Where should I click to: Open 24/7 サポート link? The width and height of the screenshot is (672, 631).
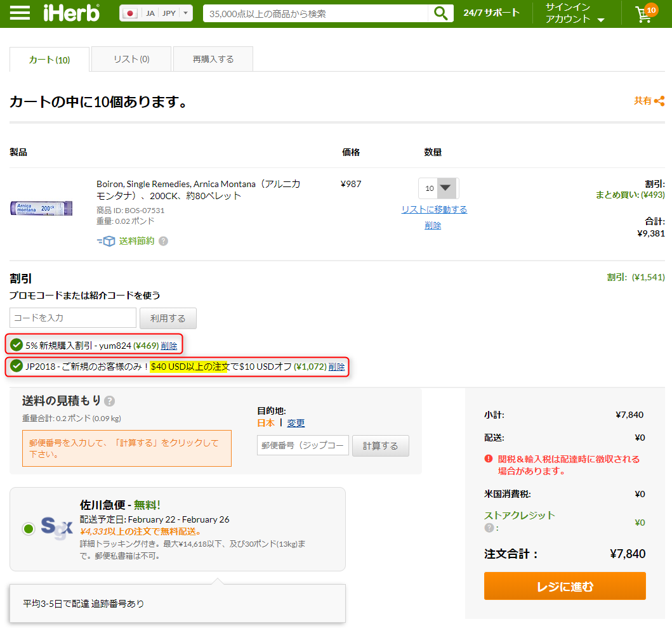[491, 13]
